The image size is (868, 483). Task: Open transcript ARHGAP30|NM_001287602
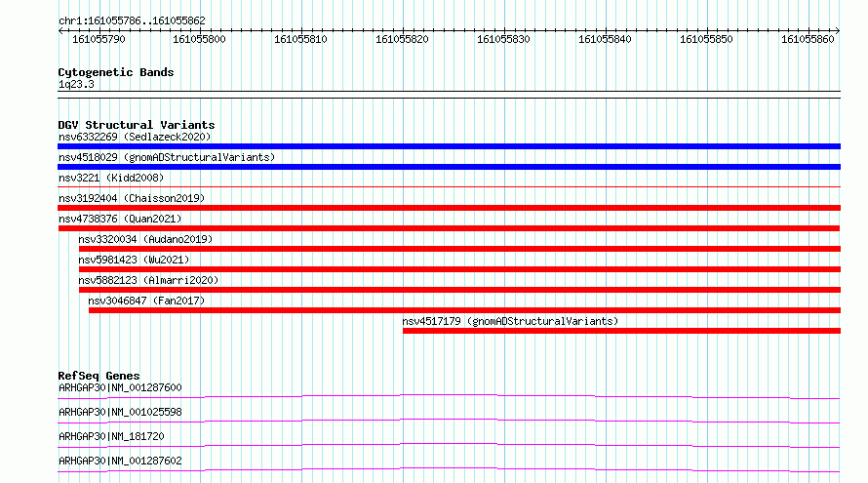[120, 461]
